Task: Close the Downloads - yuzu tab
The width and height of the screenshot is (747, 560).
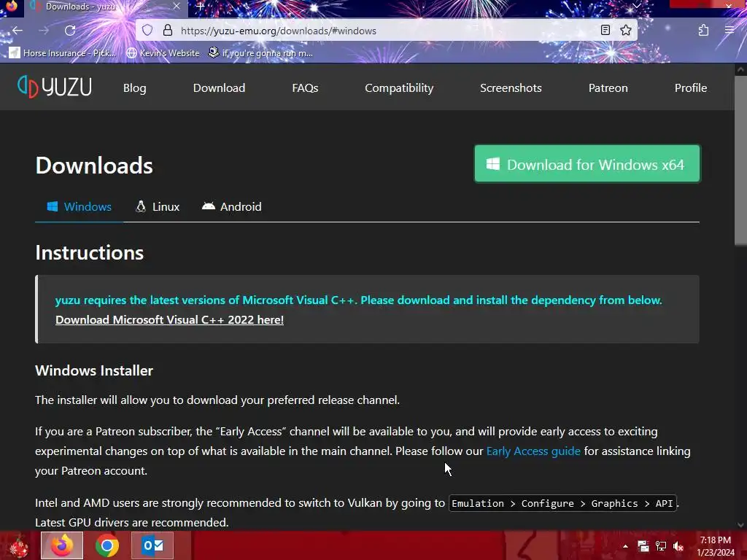Action: click(x=177, y=6)
